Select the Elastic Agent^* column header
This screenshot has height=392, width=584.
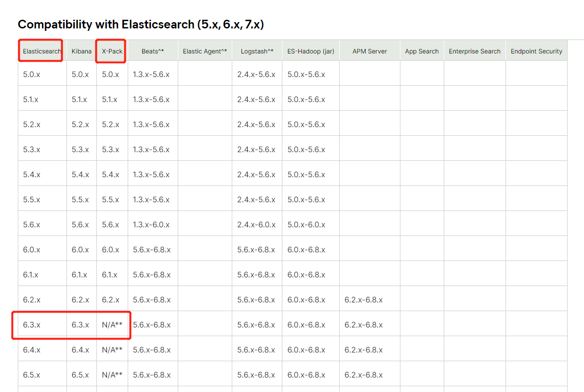coord(205,51)
